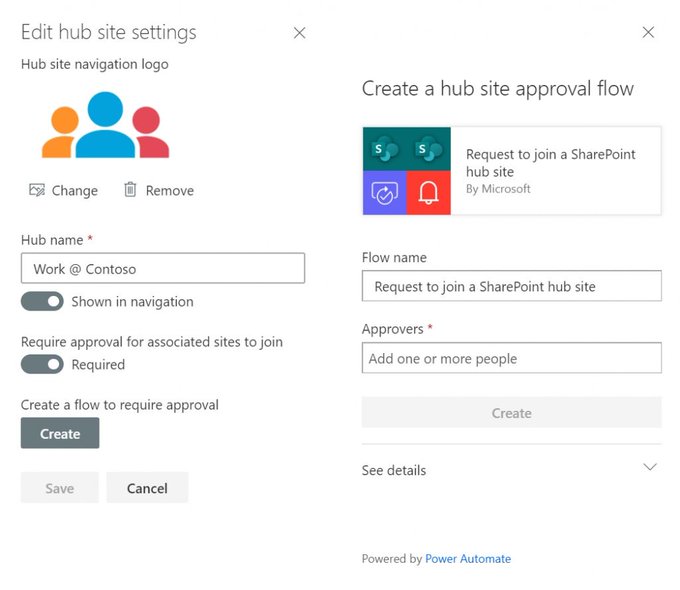The image size is (680, 590).
Task: Toggle the approval Required switch
Action: [42, 364]
